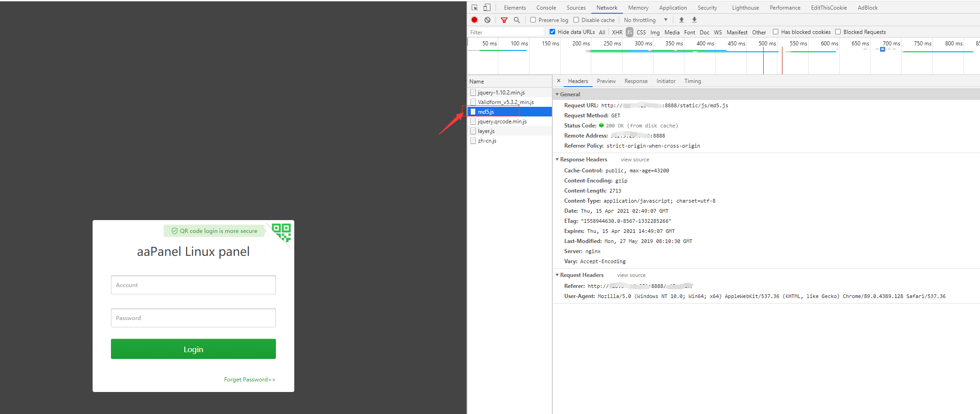The height and width of the screenshot is (414, 980).
Task: Open the EditThisCookie panel tab
Action: [x=829, y=8]
